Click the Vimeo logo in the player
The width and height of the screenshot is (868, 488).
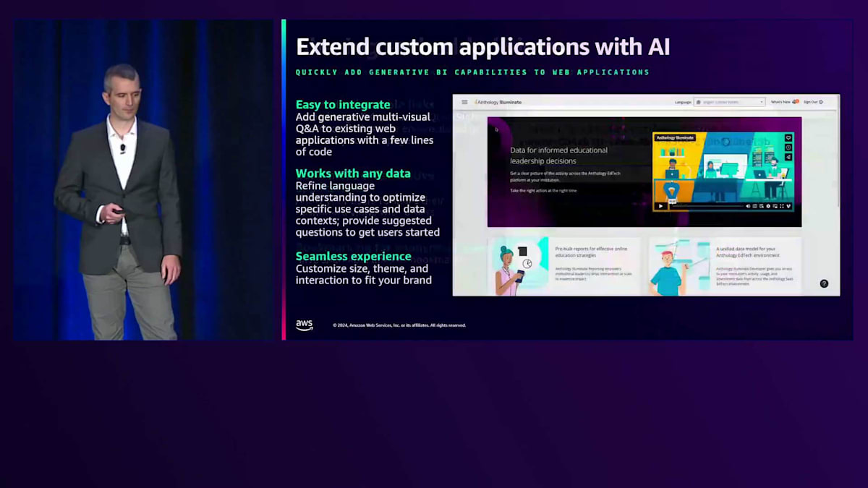click(788, 206)
